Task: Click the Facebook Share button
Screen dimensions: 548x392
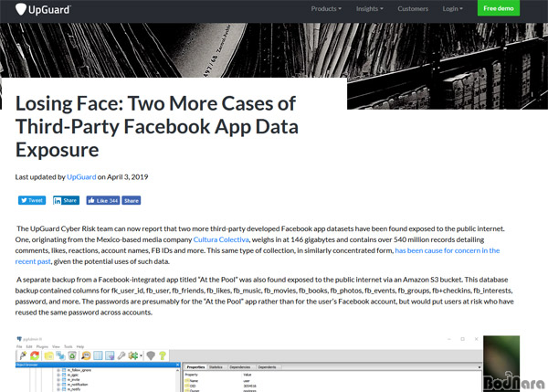Action: coord(131,200)
